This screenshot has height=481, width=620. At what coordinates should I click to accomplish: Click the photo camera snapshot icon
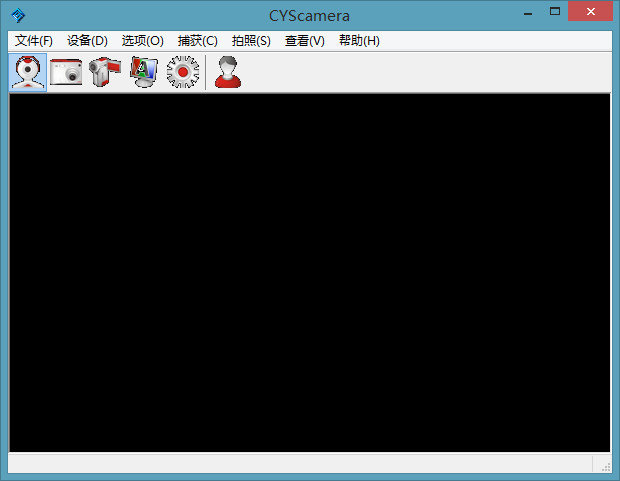[66, 72]
